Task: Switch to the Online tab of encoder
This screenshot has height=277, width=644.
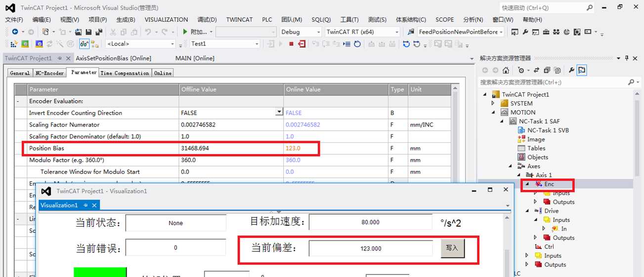Action: [x=163, y=73]
